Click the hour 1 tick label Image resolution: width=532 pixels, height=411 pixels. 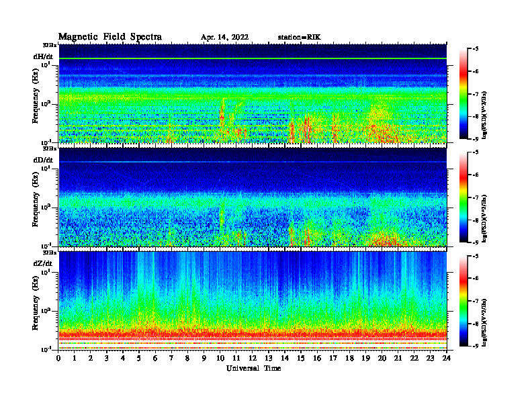tap(75, 358)
